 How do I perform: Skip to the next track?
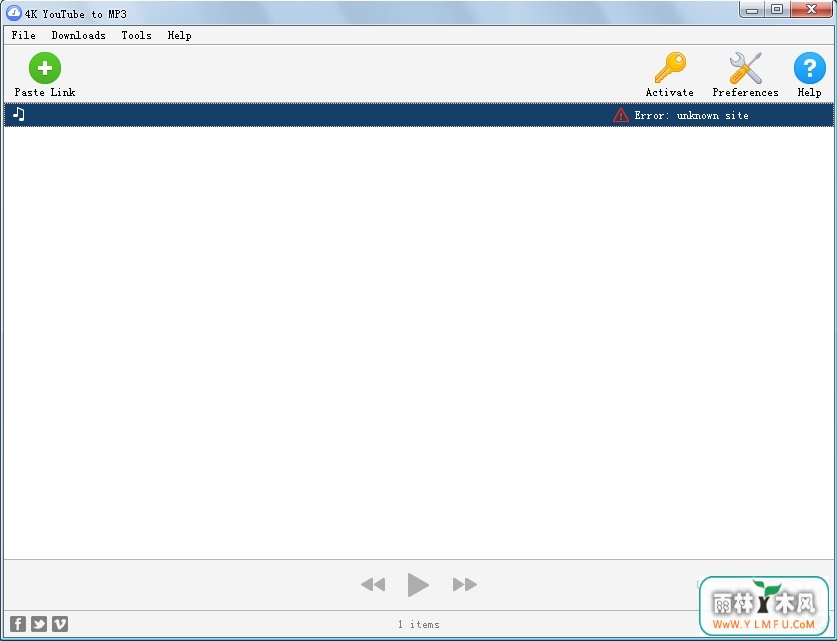pos(464,584)
